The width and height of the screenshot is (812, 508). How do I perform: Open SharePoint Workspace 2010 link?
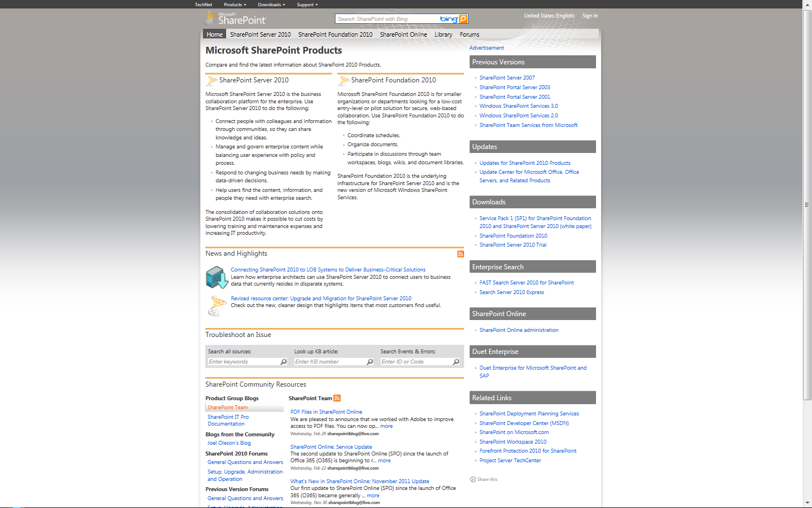coord(513,442)
